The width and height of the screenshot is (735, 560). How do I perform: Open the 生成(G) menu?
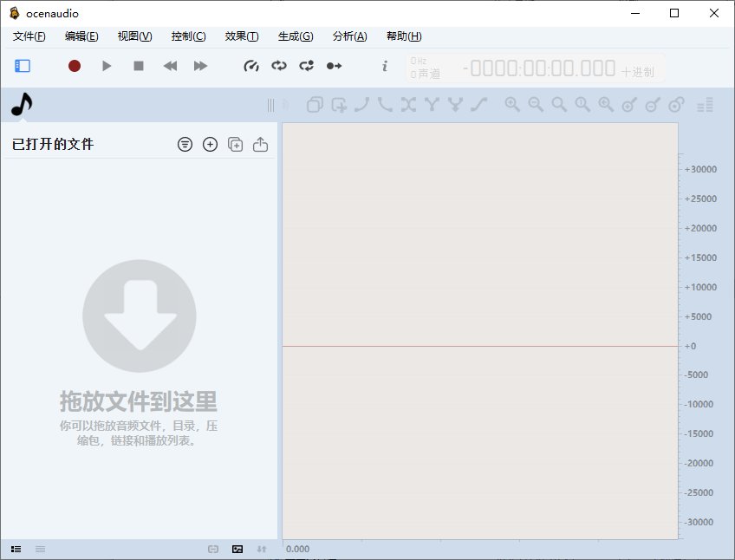click(x=296, y=36)
